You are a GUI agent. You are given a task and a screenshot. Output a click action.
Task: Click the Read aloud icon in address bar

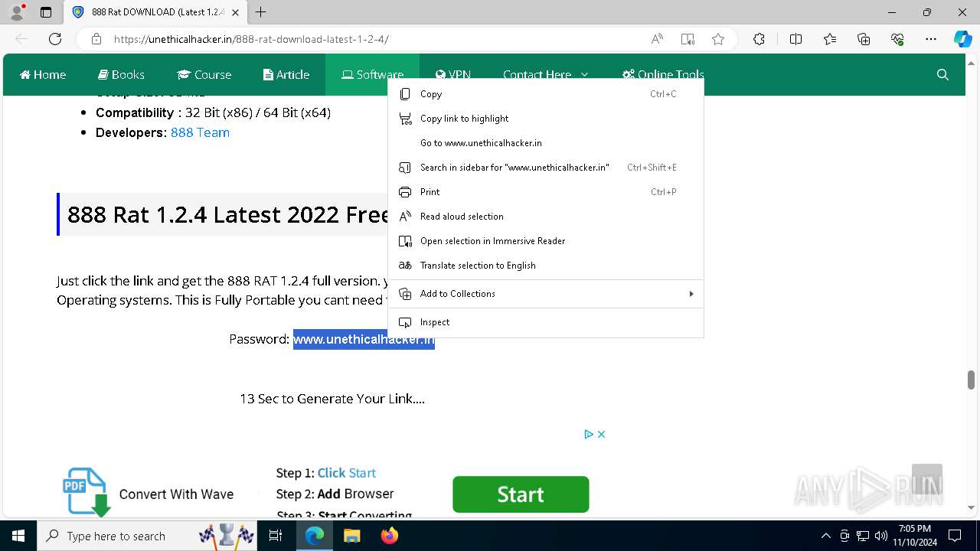[x=657, y=39]
